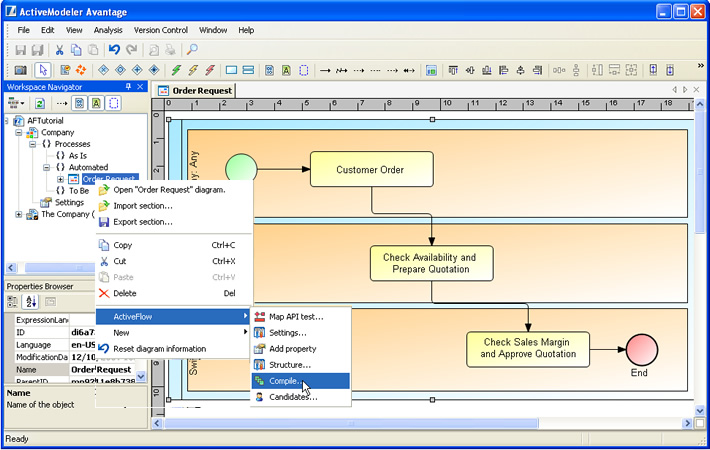Click the Redo arrow icon

point(132,50)
